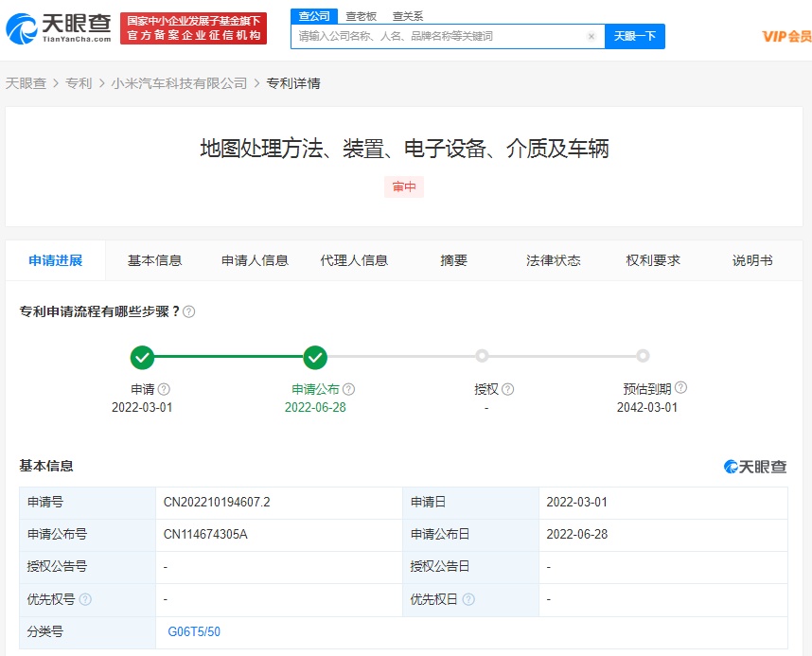This screenshot has width=812, height=656.
Task: Click the 天眼一下 search button
Action: [635, 36]
